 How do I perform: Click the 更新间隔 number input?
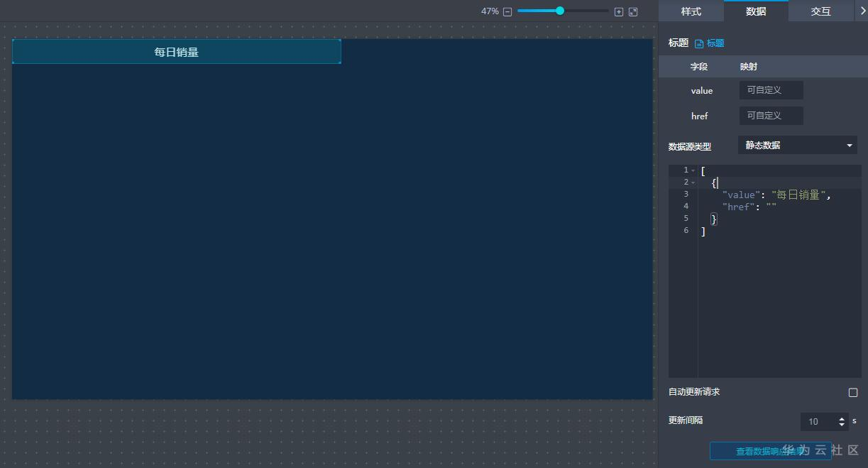point(819,422)
